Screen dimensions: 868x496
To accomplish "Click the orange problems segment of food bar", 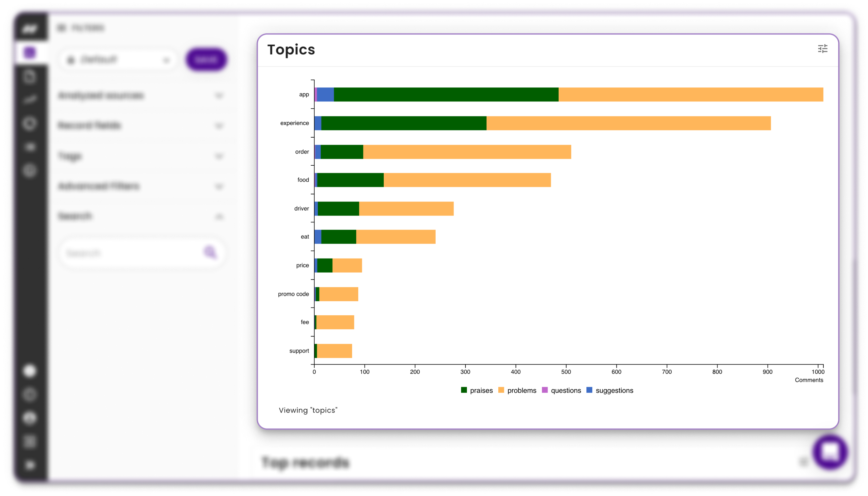I will (467, 180).
